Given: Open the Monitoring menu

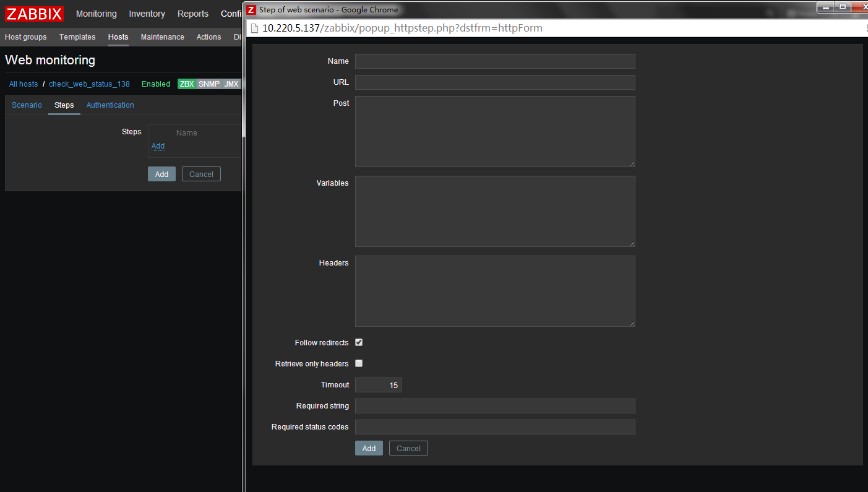Looking at the screenshot, I should coord(97,14).
